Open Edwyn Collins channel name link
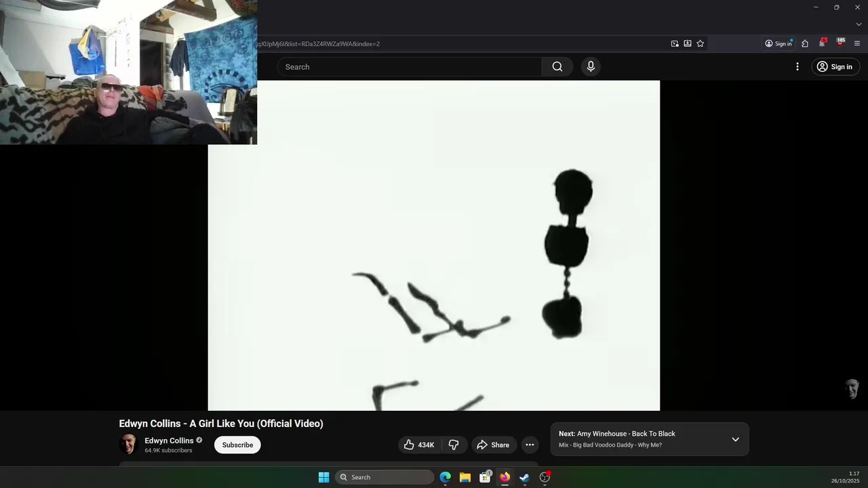Image resolution: width=868 pixels, height=488 pixels. click(169, 441)
